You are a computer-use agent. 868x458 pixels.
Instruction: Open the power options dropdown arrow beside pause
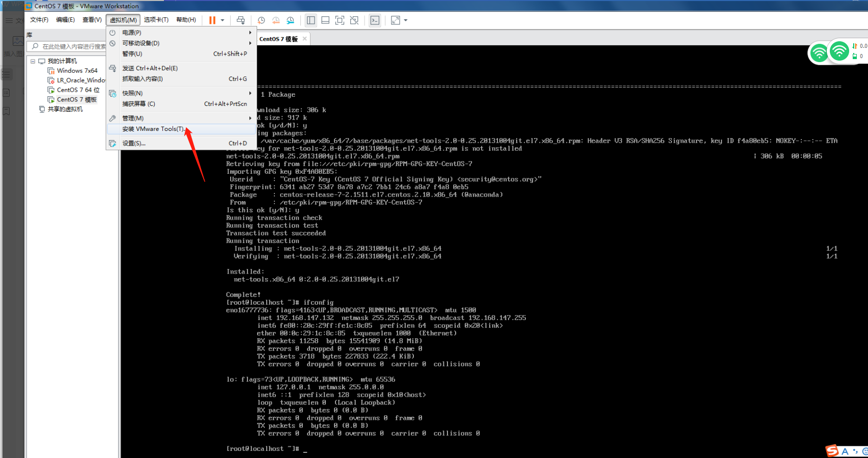click(222, 20)
